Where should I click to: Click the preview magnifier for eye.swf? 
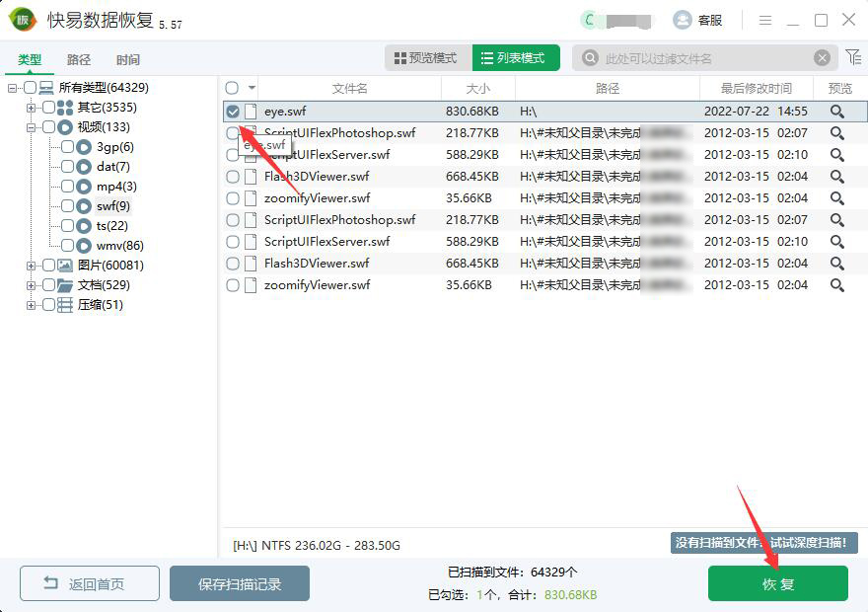837,112
